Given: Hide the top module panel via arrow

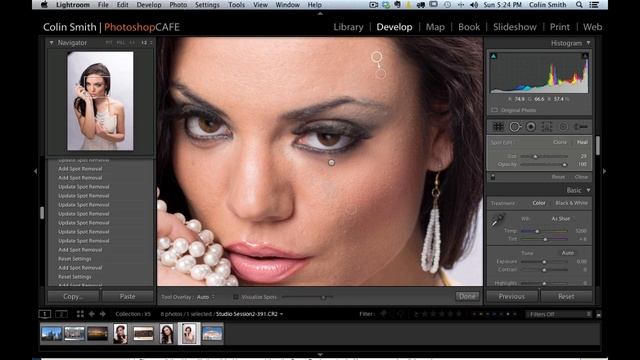Looking at the screenshot, I should (320, 13).
